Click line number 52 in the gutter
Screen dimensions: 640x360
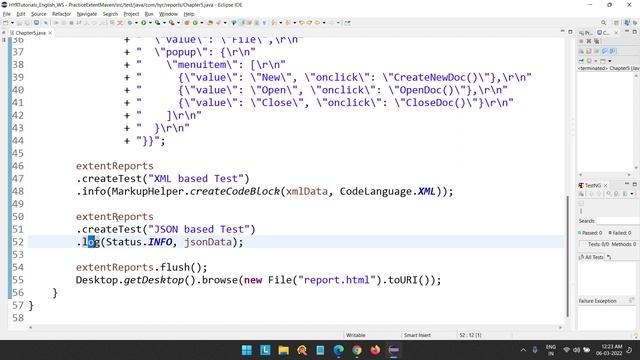(x=18, y=242)
